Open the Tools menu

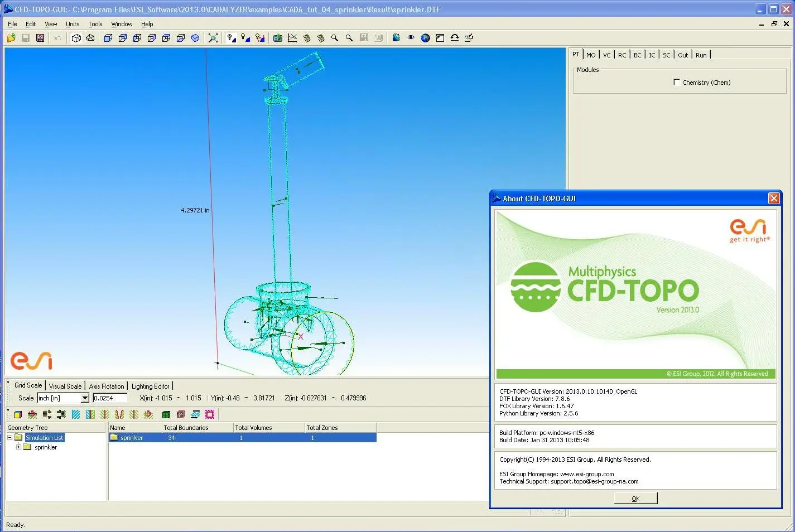tap(95, 24)
